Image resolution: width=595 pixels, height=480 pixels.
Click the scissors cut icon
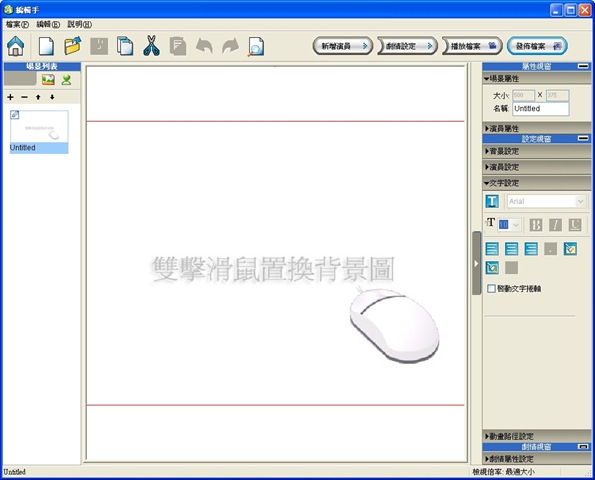151,46
